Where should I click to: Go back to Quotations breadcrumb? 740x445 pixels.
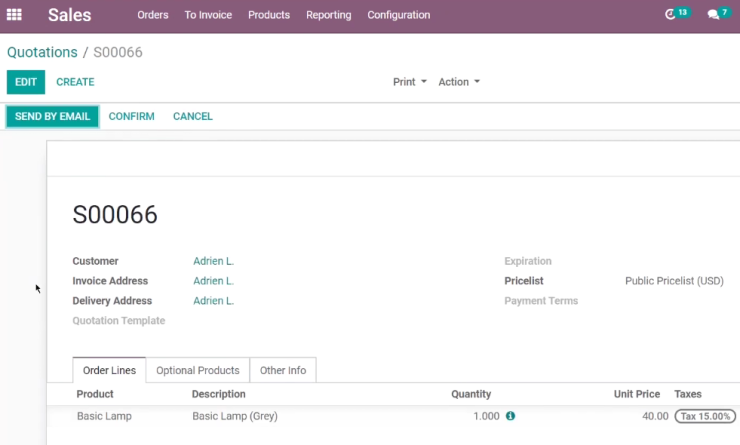(42, 52)
